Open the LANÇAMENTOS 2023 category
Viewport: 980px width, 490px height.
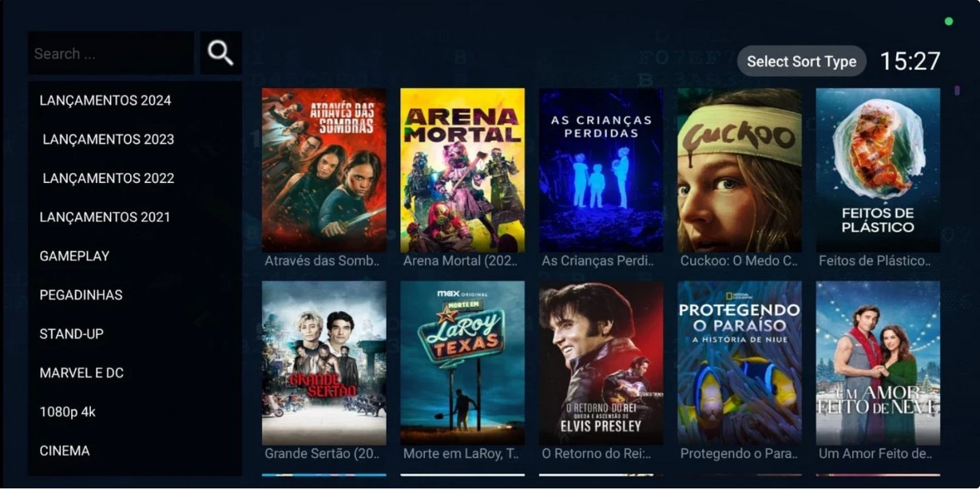[x=135, y=139]
